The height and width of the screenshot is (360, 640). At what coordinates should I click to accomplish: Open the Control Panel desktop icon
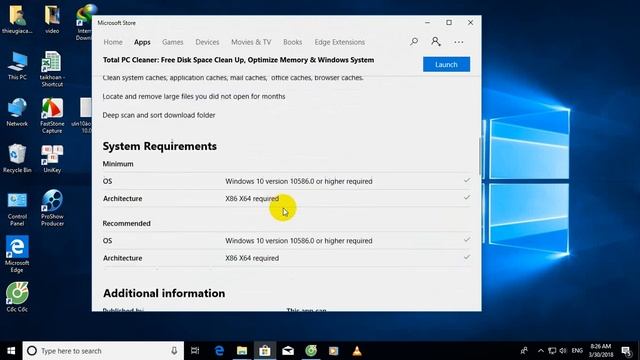point(17,209)
